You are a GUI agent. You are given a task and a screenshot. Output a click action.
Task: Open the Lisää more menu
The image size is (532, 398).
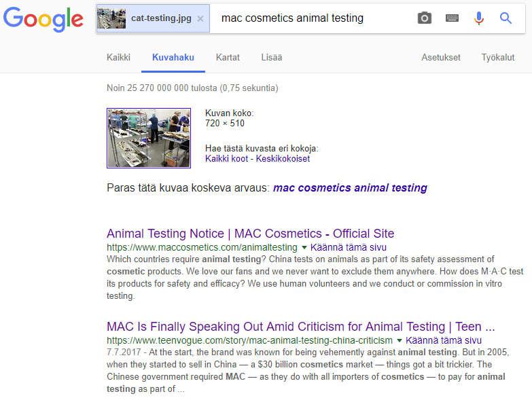271,57
